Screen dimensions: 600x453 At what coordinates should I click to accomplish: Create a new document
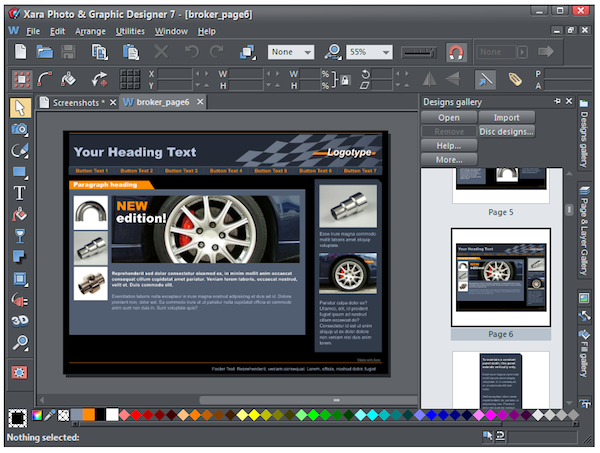click(x=21, y=52)
